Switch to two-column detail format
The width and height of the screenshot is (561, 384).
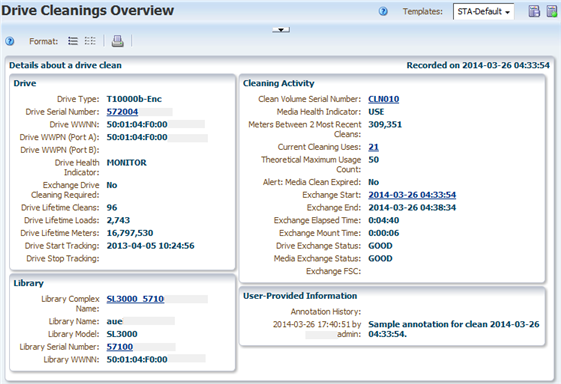click(90, 41)
